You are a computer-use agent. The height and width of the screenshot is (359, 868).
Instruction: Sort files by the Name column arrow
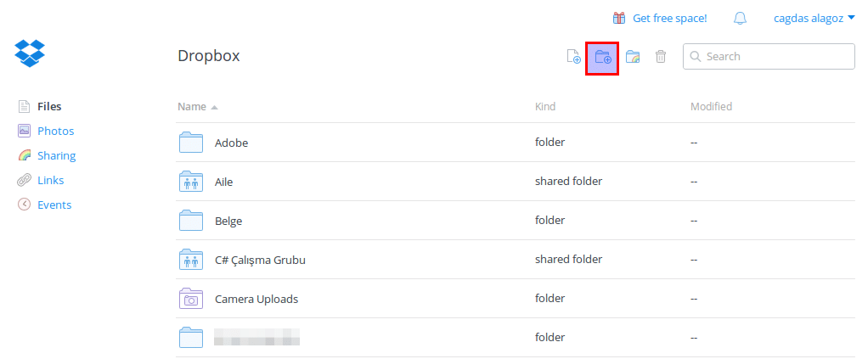pyautogui.click(x=214, y=107)
